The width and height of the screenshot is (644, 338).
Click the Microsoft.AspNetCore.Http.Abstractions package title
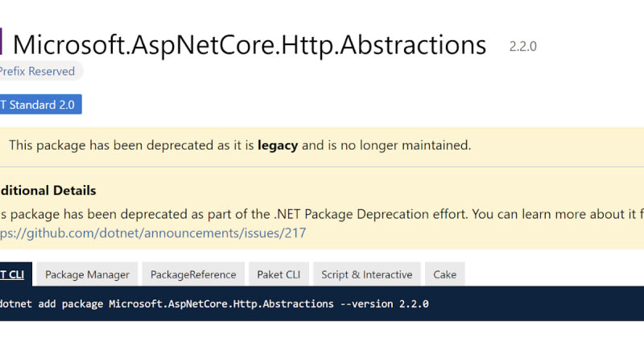[250, 44]
